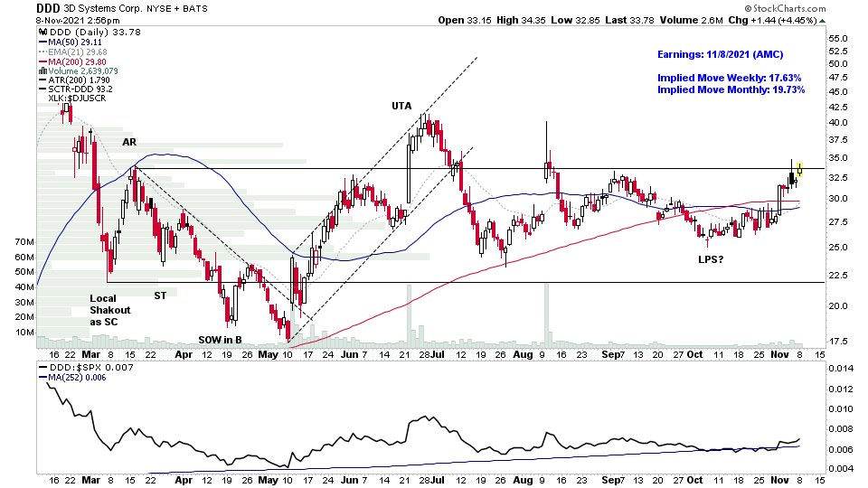Click the 'UTA' chart annotation
Image resolution: width=868 pixels, height=488 pixels.
(x=401, y=106)
